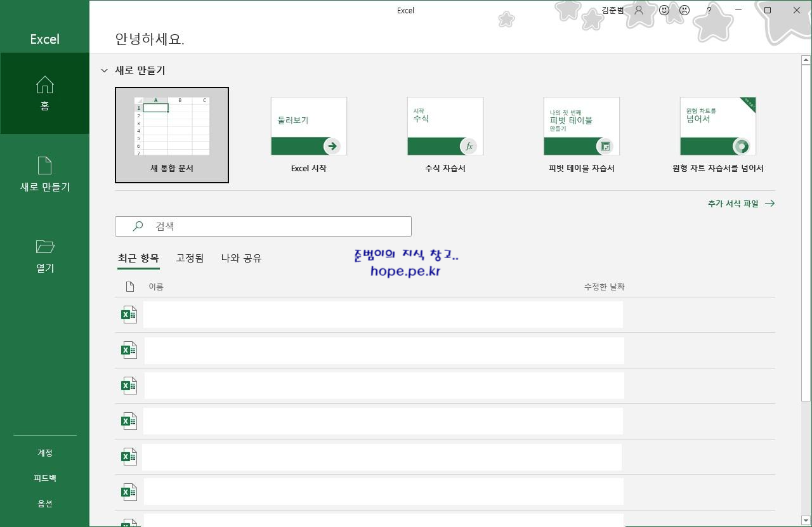Switch to the 고정됨 tab
The height and width of the screenshot is (527, 812).
pos(190,258)
